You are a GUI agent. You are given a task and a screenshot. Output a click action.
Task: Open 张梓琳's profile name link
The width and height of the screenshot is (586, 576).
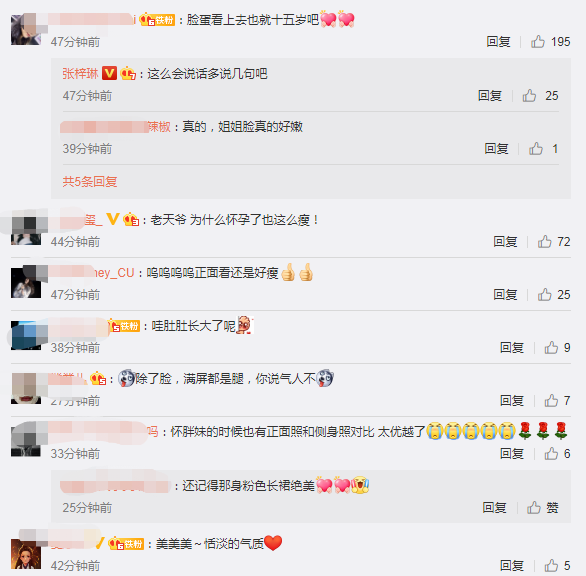(x=80, y=74)
